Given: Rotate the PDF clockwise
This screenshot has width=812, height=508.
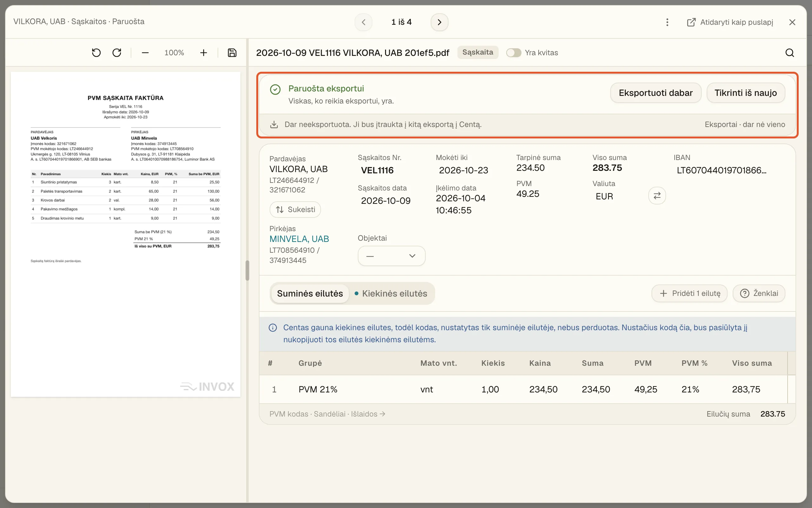Looking at the screenshot, I should [x=117, y=53].
